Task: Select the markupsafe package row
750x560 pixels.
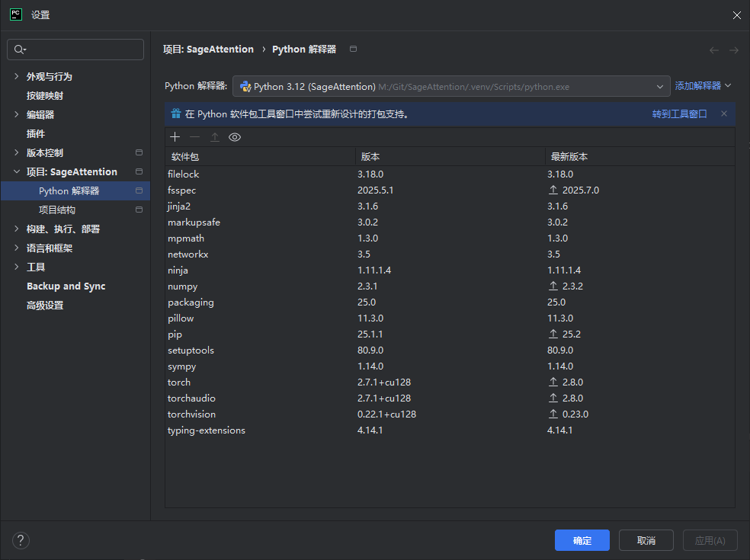Action: pos(450,222)
